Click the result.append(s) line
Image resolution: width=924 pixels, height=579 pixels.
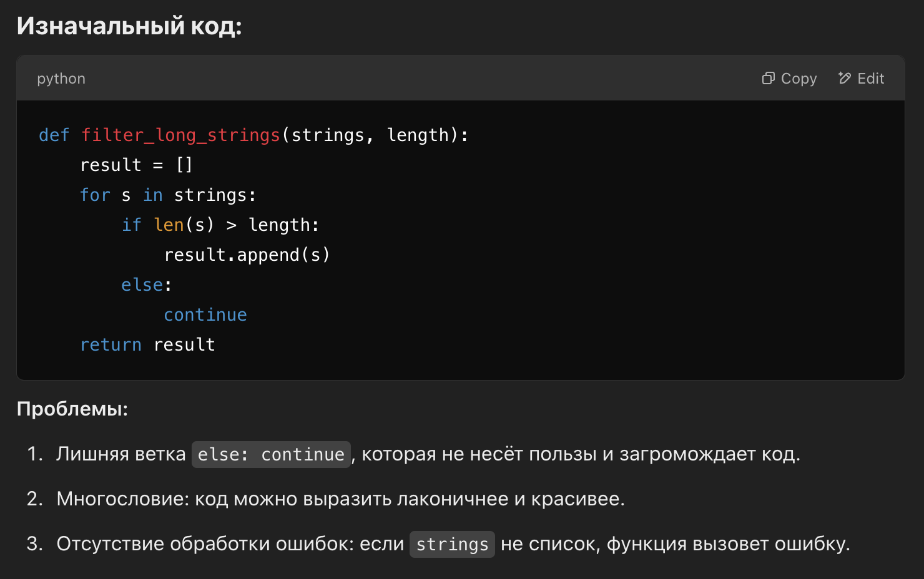click(247, 254)
